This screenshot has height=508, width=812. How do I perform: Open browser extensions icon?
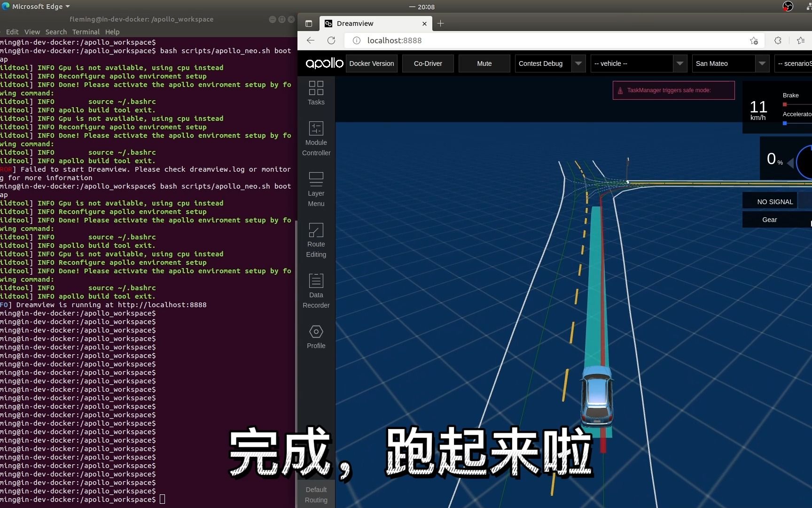pyautogui.click(x=778, y=40)
